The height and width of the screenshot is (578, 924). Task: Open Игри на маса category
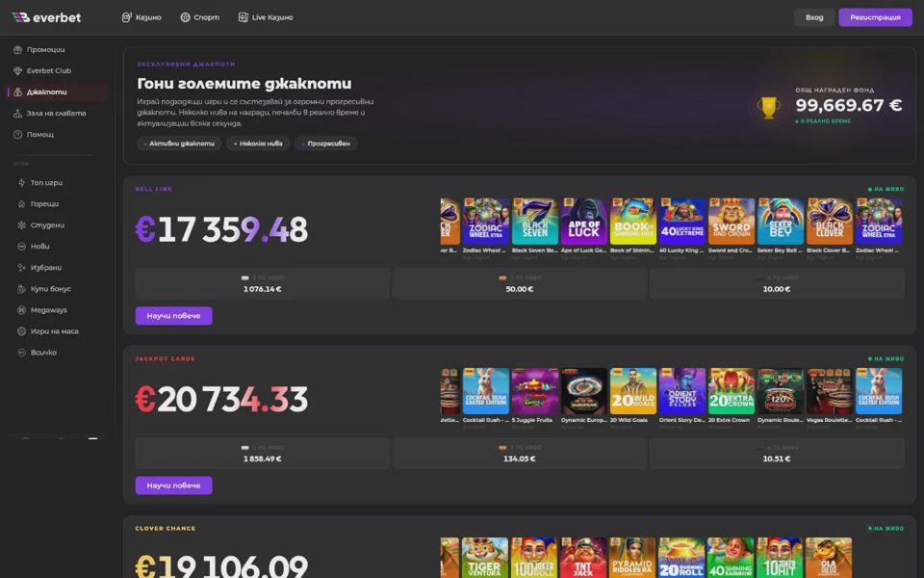pyautogui.click(x=54, y=331)
